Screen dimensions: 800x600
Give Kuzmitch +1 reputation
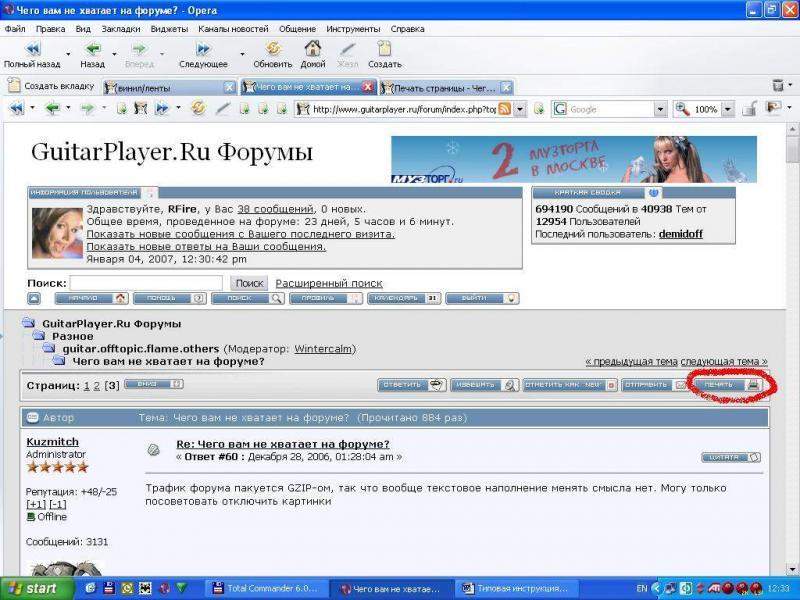coord(36,505)
